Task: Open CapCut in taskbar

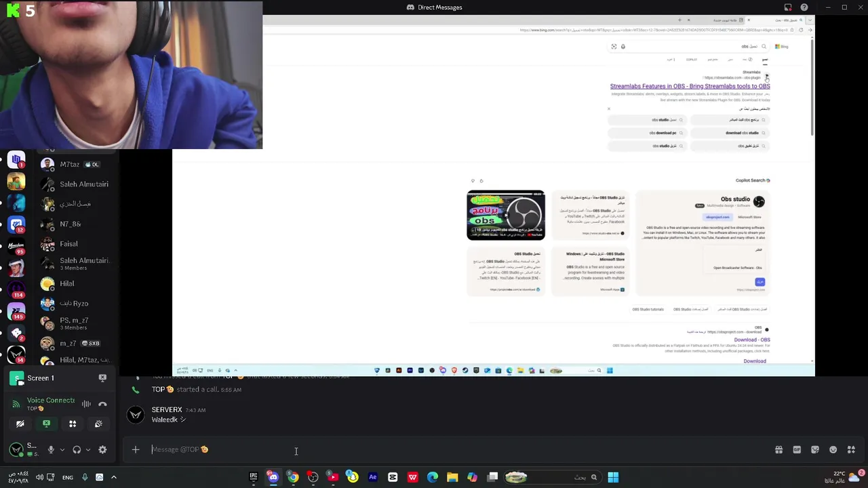Action: click(x=393, y=477)
